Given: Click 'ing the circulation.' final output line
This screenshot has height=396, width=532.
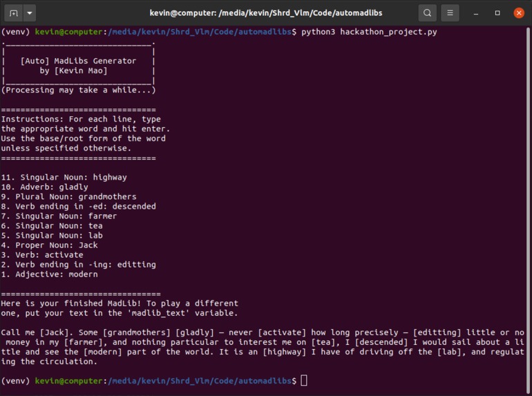Looking at the screenshot, I should (x=50, y=361).
